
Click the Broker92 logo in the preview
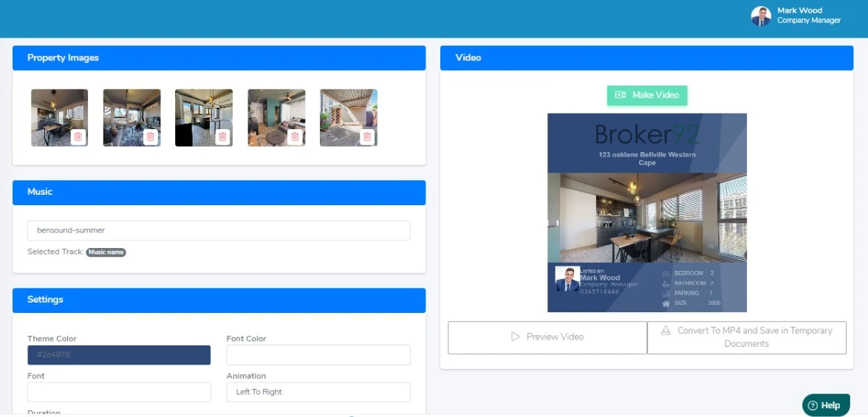click(x=647, y=135)
